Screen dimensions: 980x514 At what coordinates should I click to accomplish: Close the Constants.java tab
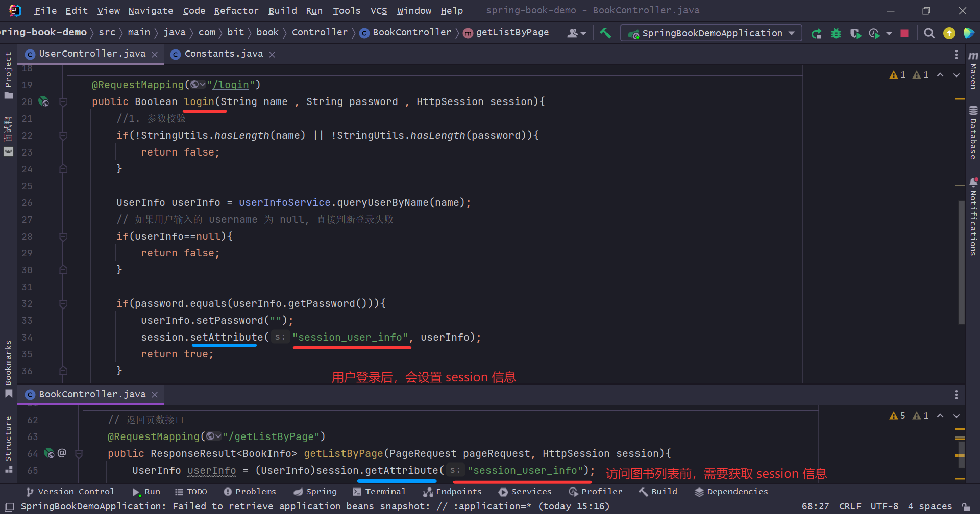click(272, 54)
